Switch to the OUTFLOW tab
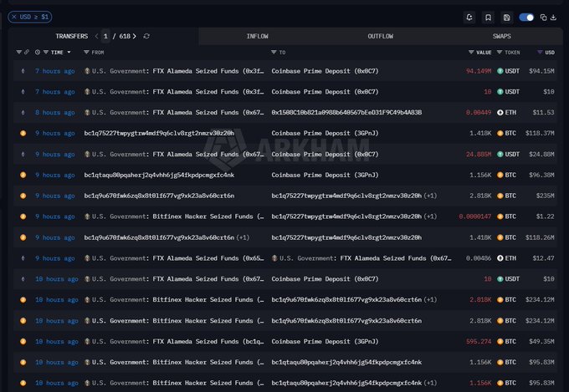 (x=380, y=36)
